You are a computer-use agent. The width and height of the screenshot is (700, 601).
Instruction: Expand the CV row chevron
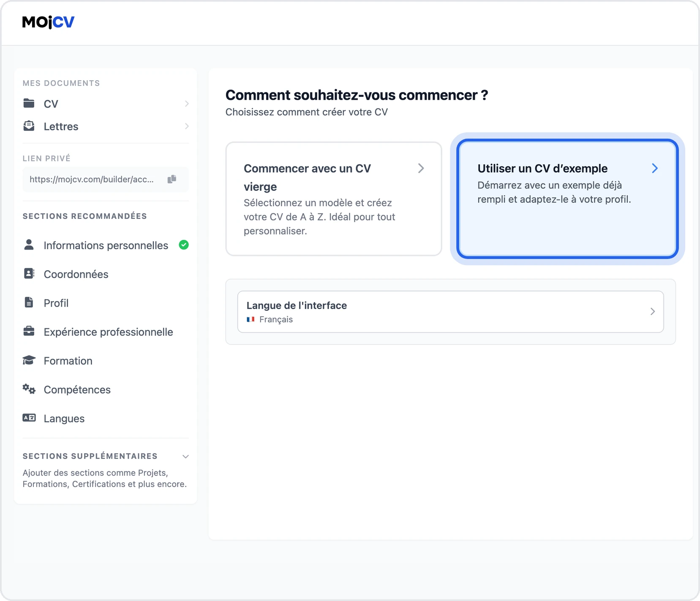[x=187, y=103]
